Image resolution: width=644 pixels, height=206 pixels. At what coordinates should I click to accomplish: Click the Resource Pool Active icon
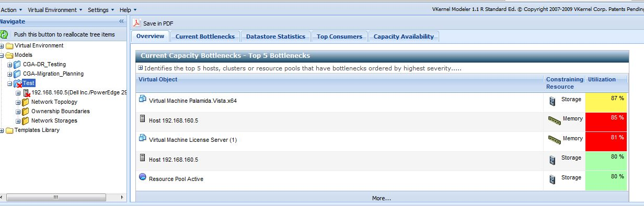pos(142,177)
